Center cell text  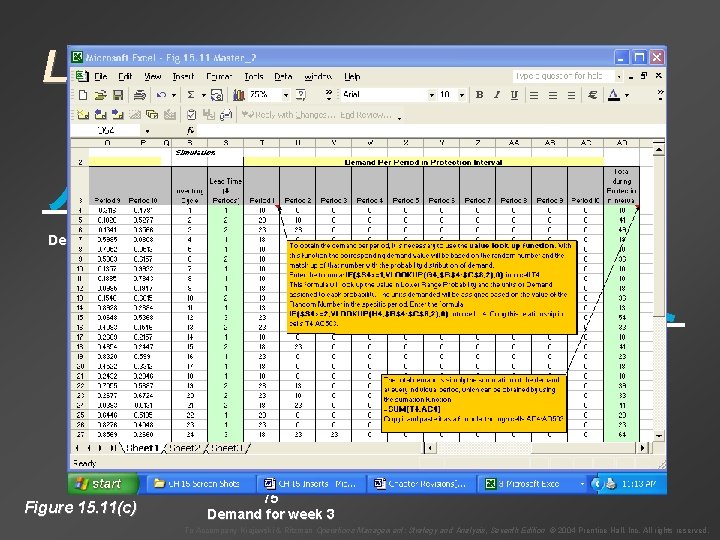[x=552, y=95]
